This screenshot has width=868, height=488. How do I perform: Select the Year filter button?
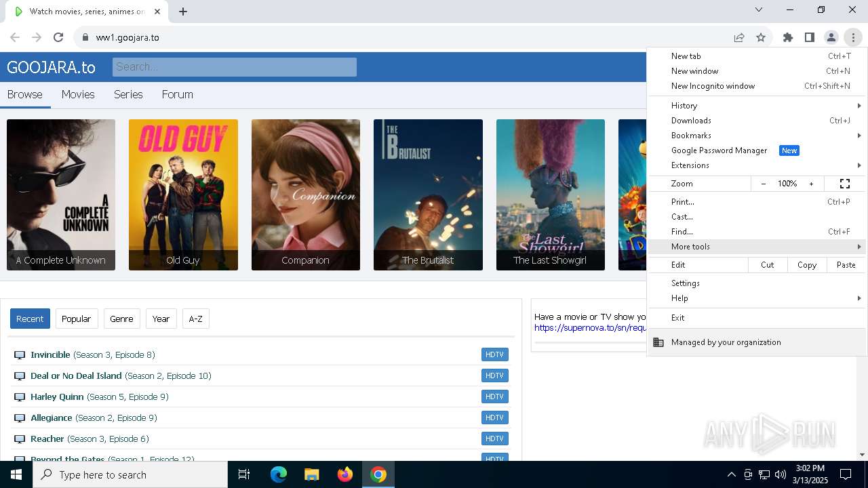pos(161,319)
